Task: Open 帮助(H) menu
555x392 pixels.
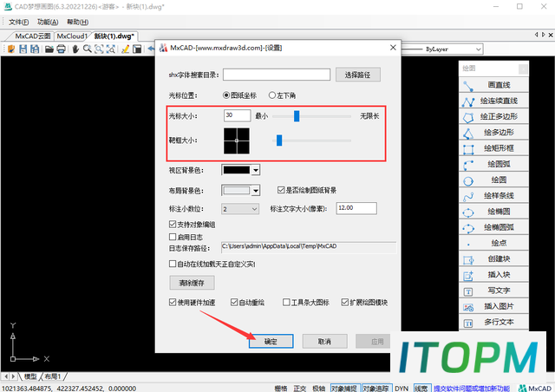Action: 77,22
